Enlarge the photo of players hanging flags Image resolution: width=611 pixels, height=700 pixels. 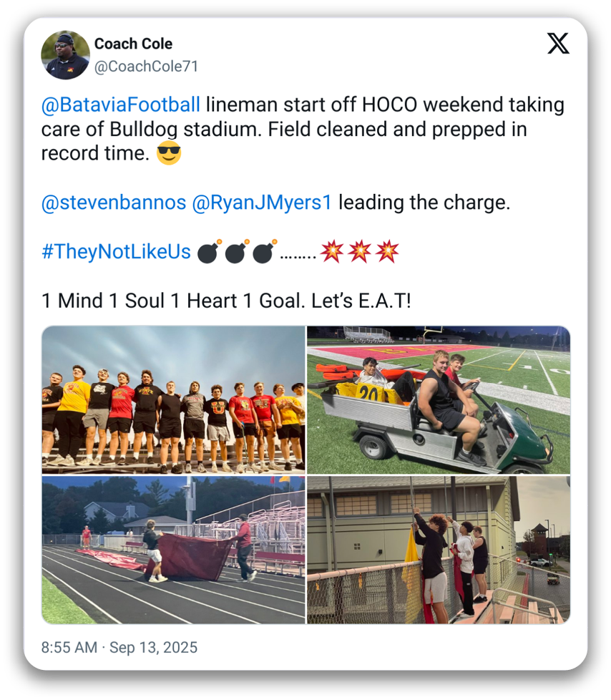(439, 550)
